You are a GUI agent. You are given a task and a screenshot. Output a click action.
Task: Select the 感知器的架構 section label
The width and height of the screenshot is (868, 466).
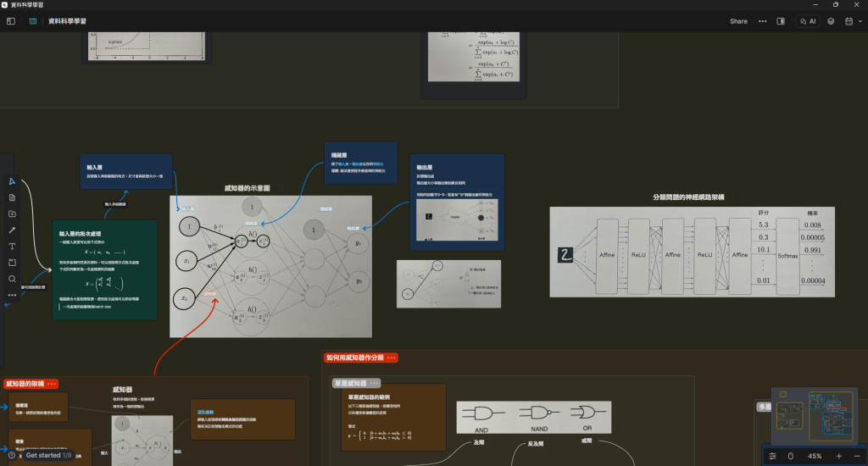click(25, 384)
